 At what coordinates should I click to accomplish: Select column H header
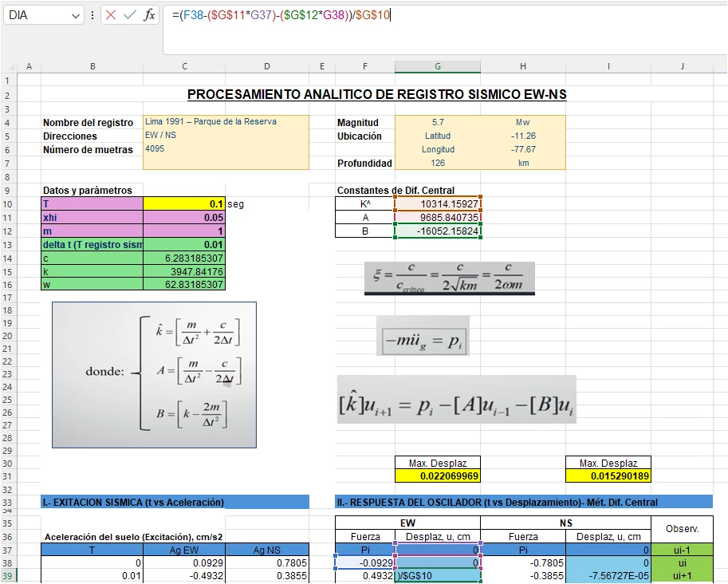523,66
